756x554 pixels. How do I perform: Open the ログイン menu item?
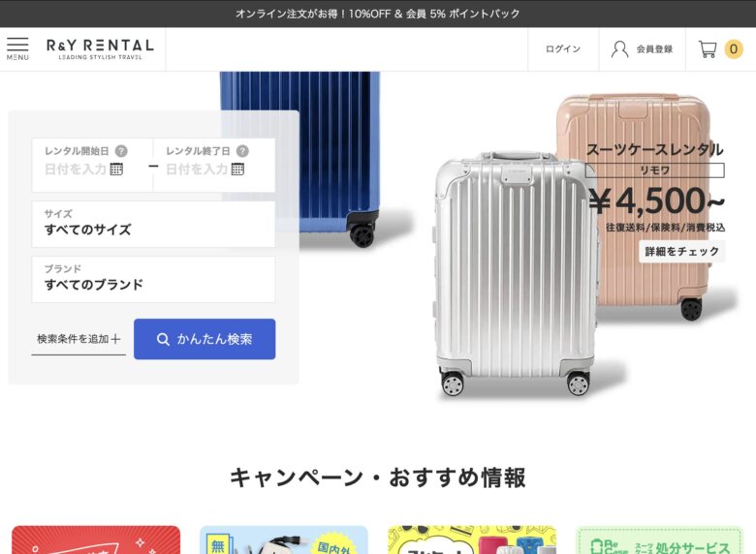point(563,49)
